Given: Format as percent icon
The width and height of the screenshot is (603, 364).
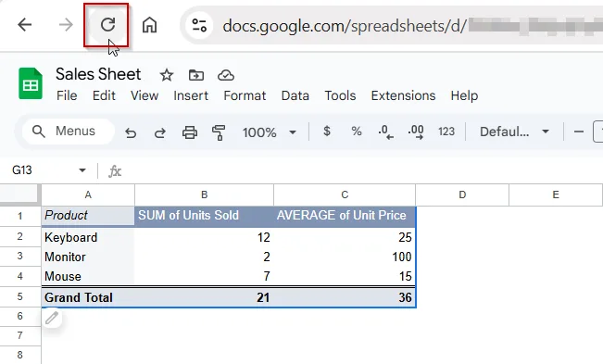Looking at the screenshot, I should tap(357, 132).
